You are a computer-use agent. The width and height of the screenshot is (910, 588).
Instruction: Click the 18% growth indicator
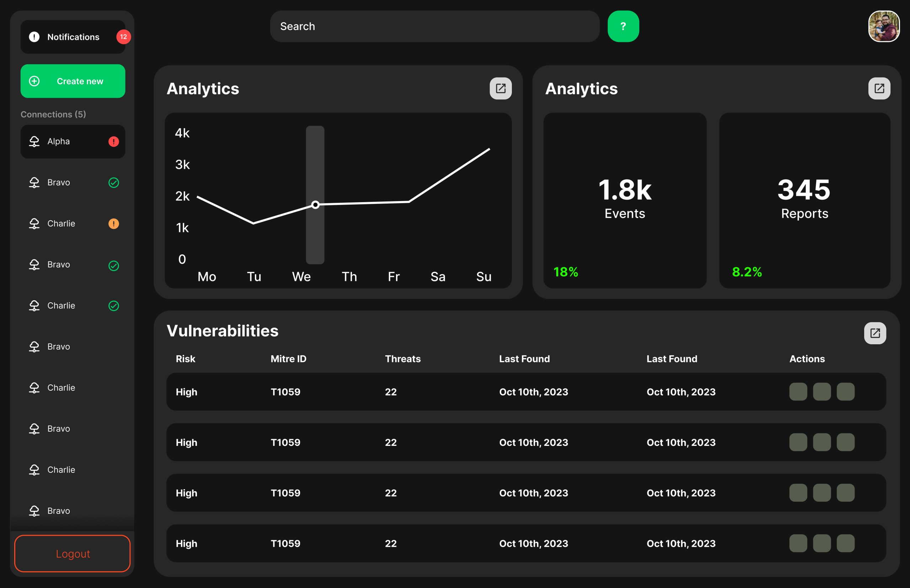pos(566,272)
